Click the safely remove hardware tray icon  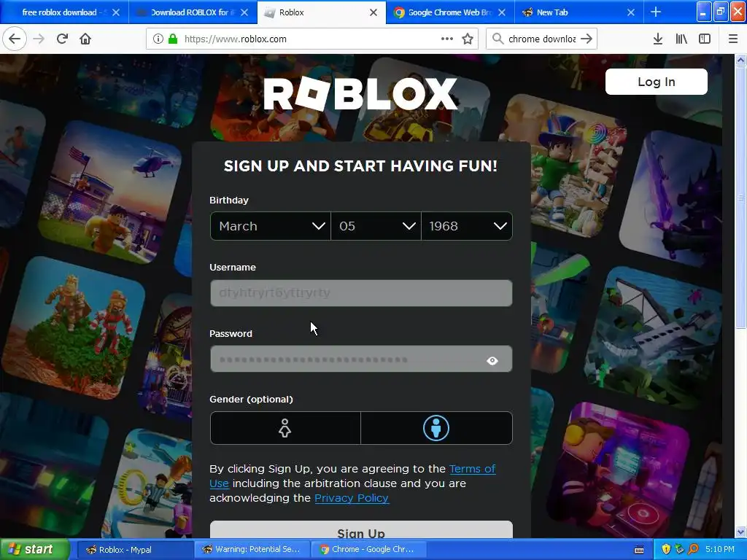(679, 549)
